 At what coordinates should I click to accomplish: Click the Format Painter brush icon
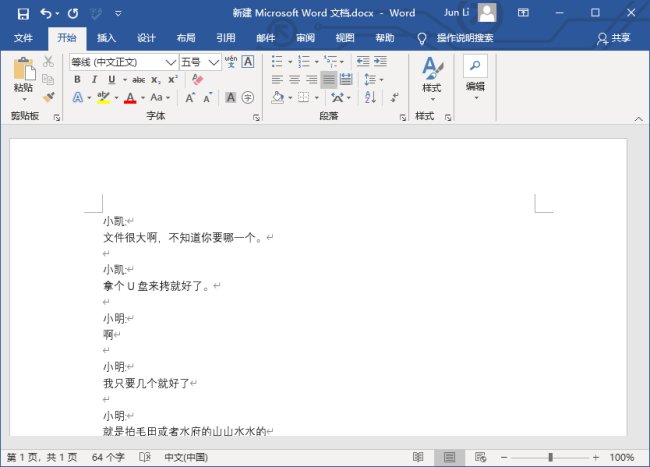coord(48,97)
